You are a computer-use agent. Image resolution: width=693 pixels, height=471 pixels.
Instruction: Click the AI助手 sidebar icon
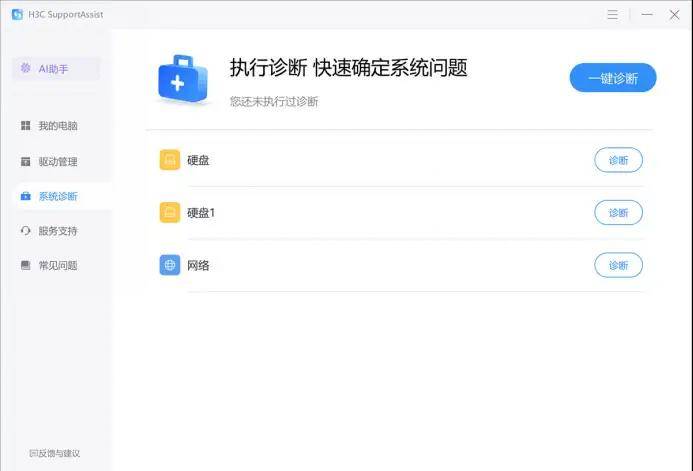click(26, 68)
